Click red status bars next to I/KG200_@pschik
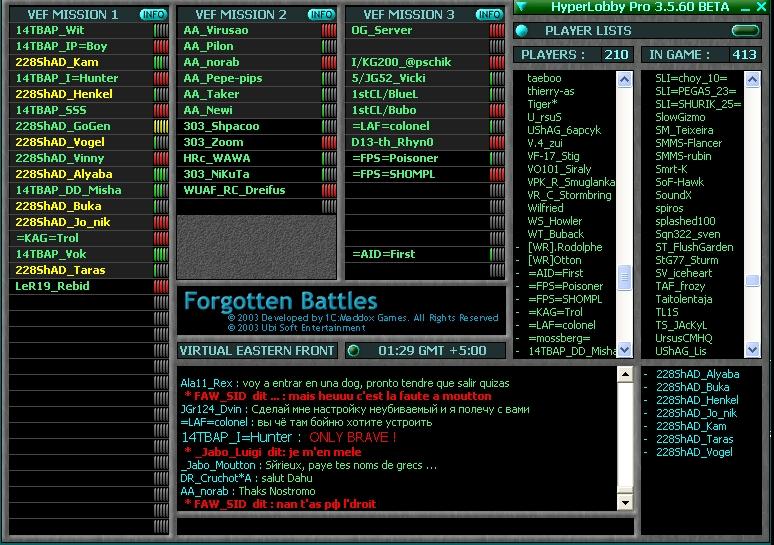The image size is (774, 545). pos(497,63)
